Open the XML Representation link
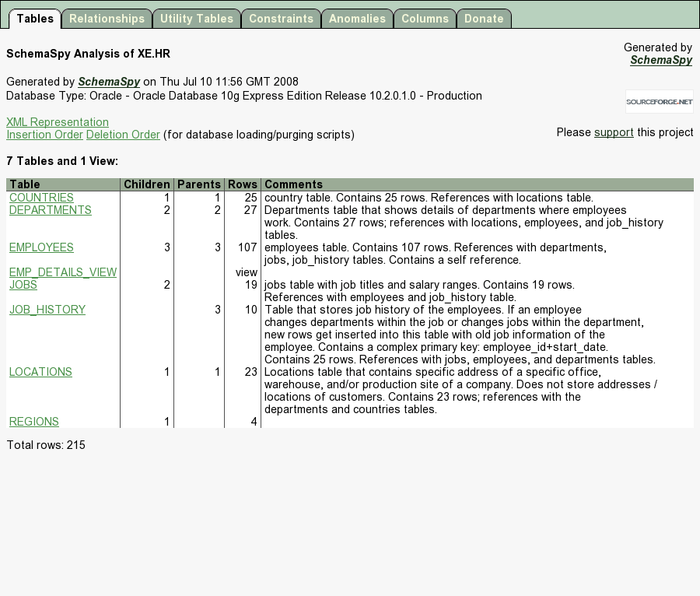The image size is (700, 596). click(58, 122)
